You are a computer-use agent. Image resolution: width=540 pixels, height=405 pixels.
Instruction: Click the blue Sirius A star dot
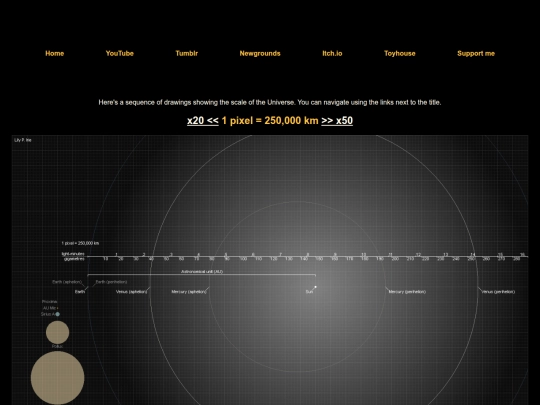(x=58, y=314)
